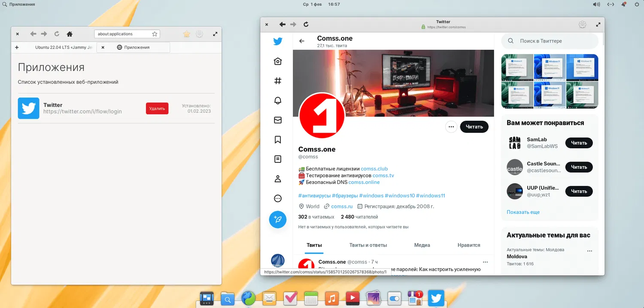Switch to the Твиты tab
The image size is (644, 308).
click(x=314, y=245)
